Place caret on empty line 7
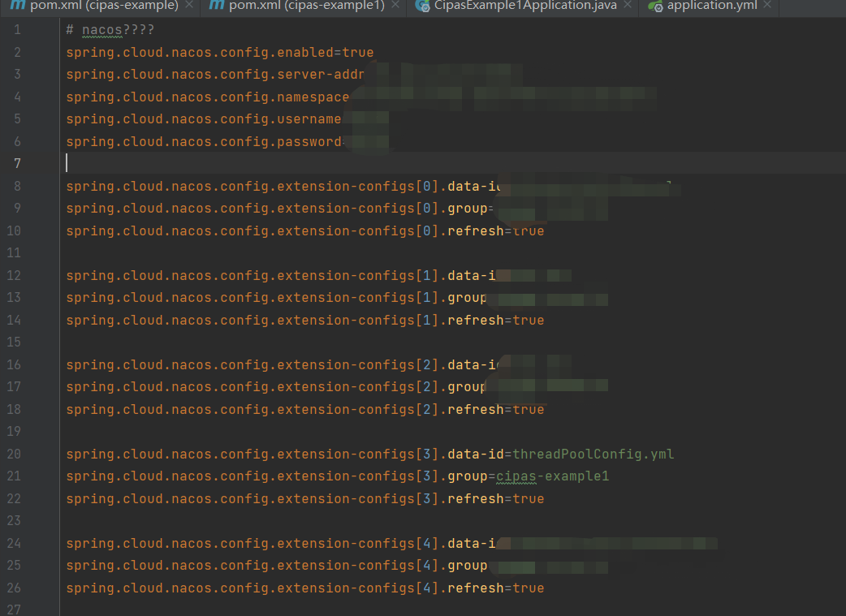The height and width of the screenshot is (616, 846). (67, 163)
